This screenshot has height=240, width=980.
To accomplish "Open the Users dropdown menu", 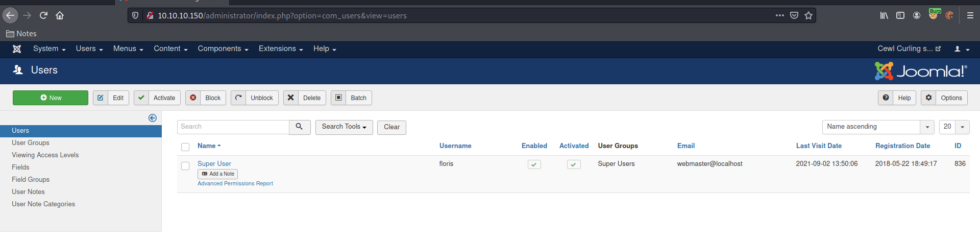I will (89, 49).
